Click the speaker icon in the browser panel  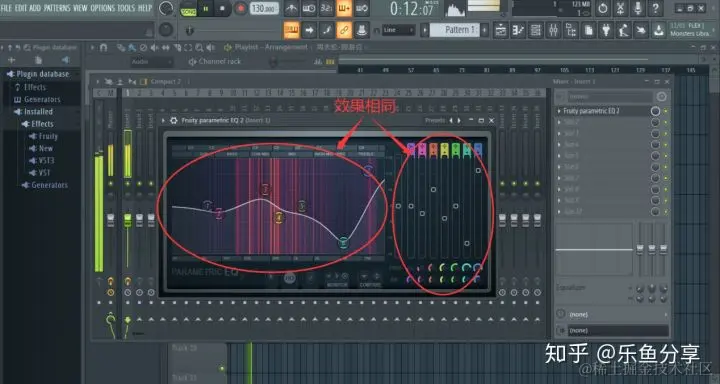[65, 60]
